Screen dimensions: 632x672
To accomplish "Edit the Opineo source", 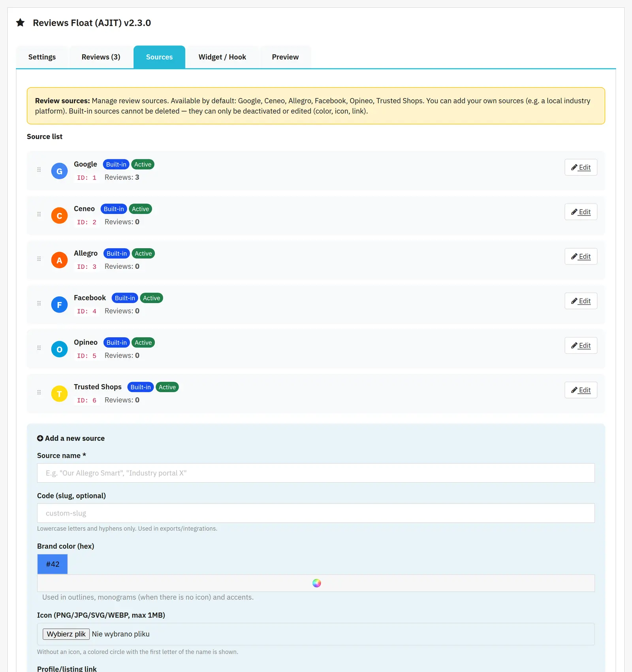I will click(x=581, y=345).
